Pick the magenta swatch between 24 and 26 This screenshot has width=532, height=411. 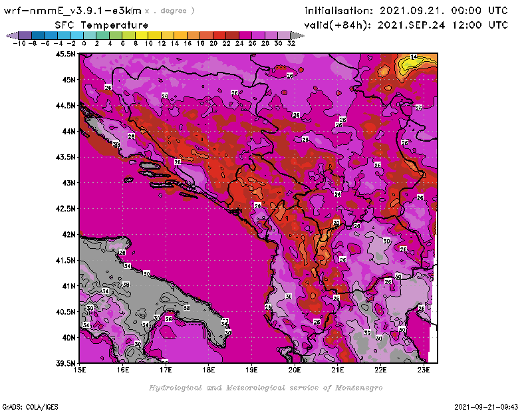click(245, 35)
